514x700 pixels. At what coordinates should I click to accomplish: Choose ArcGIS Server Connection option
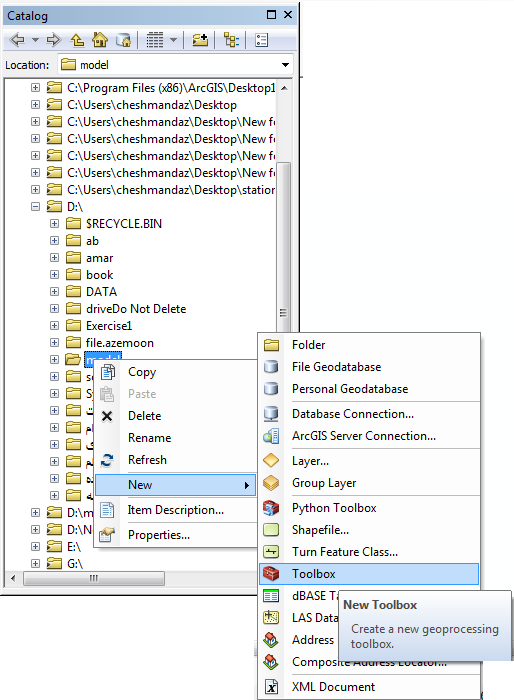click(369, 436)
